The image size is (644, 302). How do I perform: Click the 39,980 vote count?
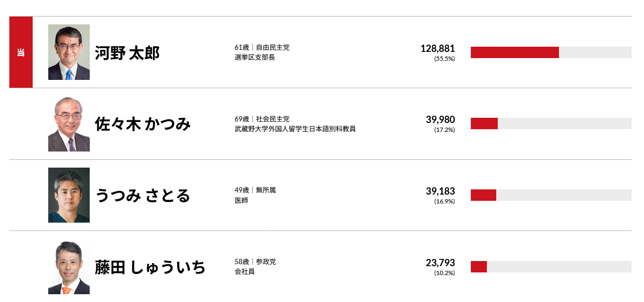point(440,120)
